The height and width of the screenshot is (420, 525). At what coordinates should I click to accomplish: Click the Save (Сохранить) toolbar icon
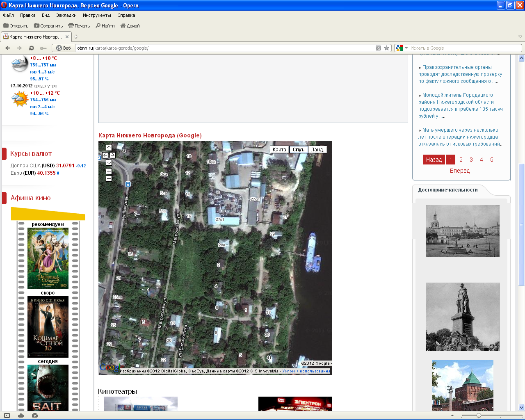click(37, 26)
